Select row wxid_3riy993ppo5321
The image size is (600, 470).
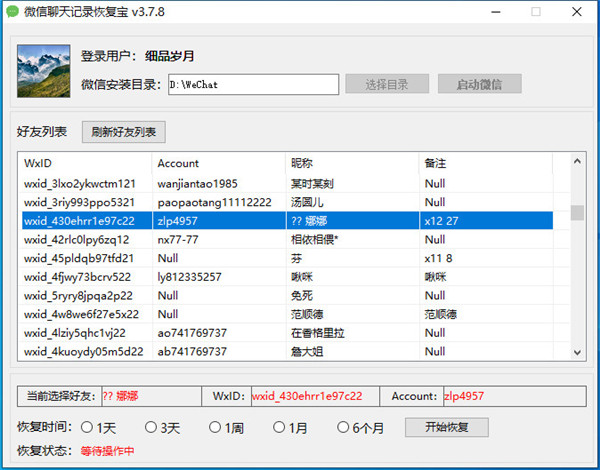pyautogui.click(x=287, y=202)
